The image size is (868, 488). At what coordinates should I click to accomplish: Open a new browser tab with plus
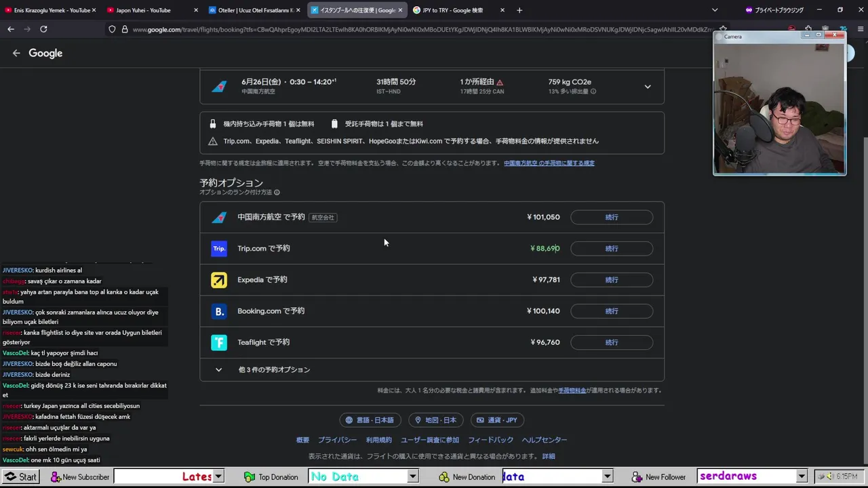coord(519,10)
